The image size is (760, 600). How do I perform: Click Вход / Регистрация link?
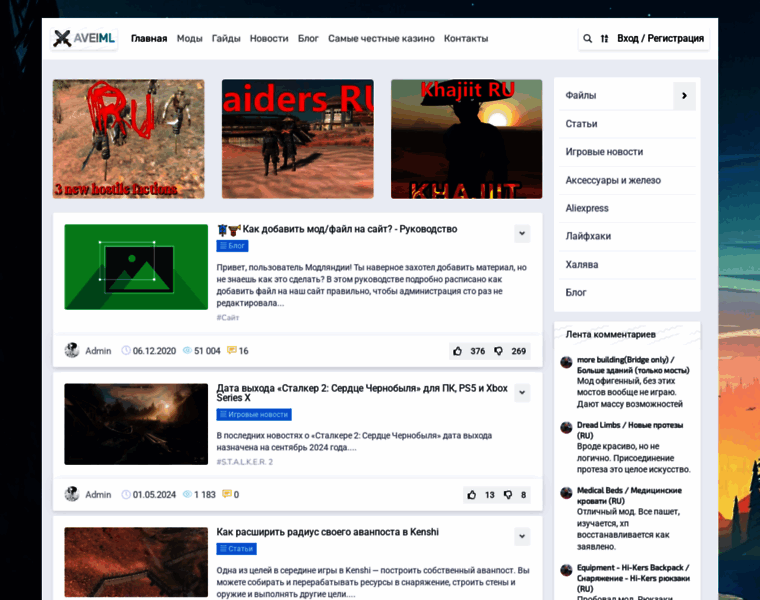coord(660,39)
